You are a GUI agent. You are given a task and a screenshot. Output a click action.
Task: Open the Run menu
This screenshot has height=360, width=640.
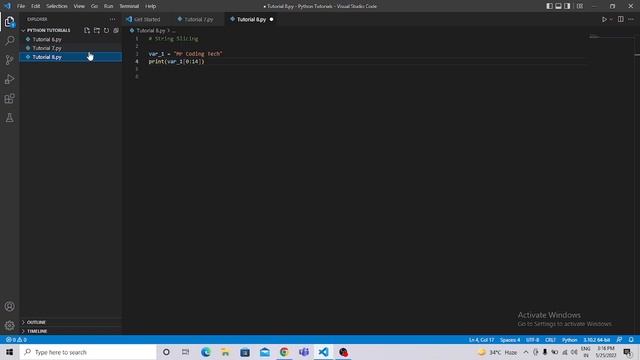pyautogui.click(x=108, y=6)
